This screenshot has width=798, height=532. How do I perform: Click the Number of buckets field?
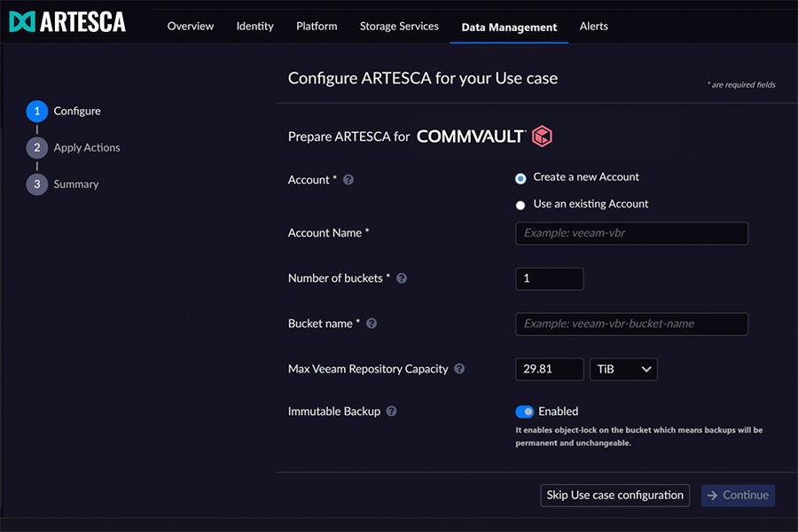550,278
